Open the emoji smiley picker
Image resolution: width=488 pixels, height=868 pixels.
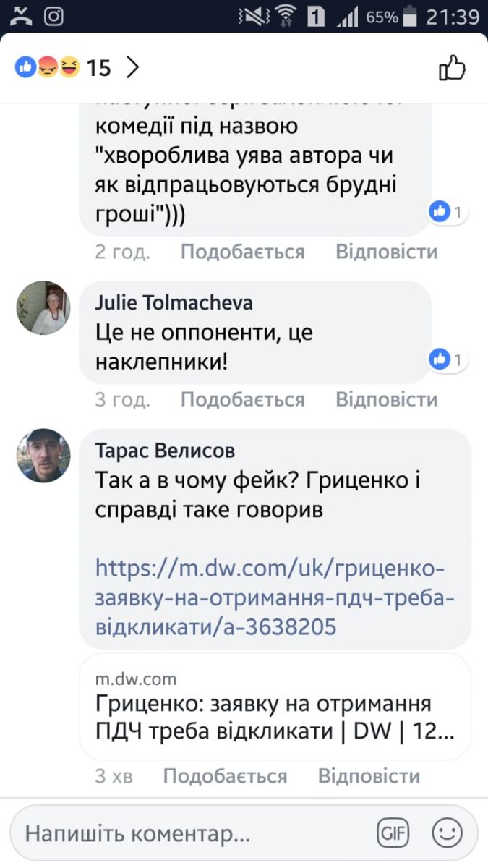coord(447,834)
